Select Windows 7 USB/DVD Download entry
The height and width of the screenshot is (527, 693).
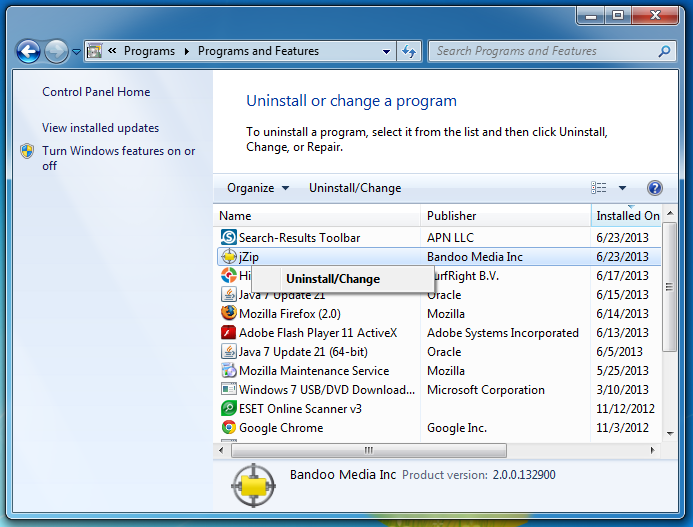[327, 390]
